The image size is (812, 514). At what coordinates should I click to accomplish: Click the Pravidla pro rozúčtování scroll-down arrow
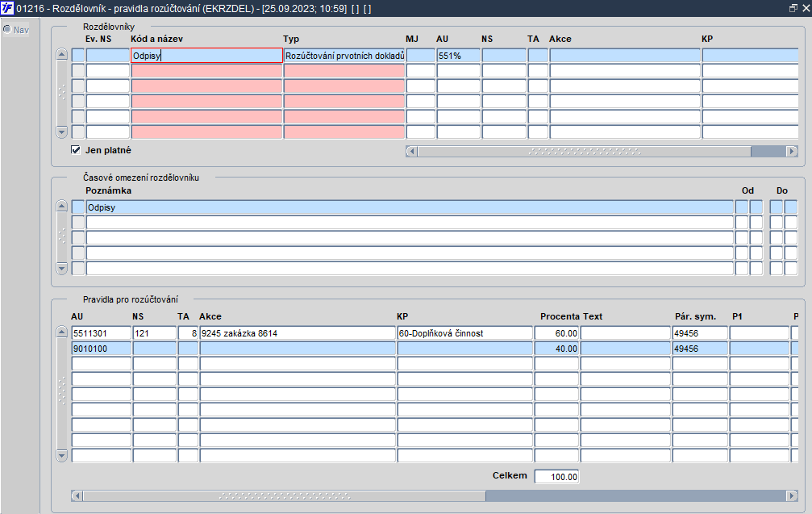point(61,456)
